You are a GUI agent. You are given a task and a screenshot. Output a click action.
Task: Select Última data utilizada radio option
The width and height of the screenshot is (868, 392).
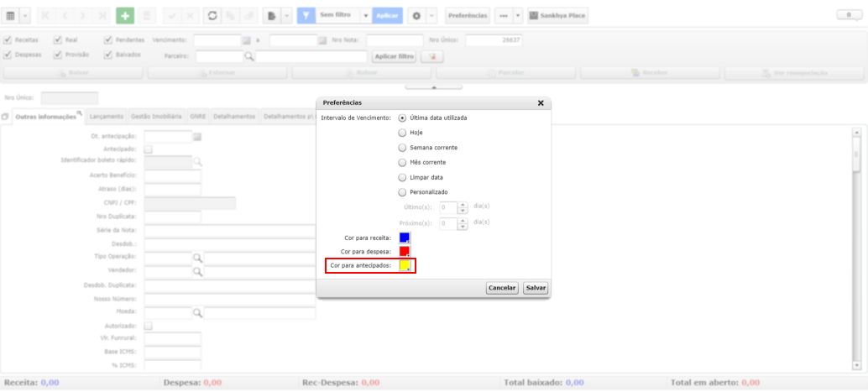pyautogui.click(x=402, y=118)
